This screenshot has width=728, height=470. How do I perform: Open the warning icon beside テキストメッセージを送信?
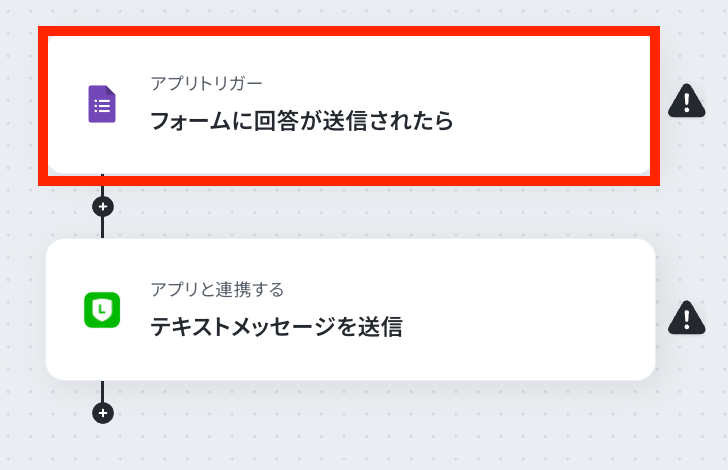[x=687, y=318]
